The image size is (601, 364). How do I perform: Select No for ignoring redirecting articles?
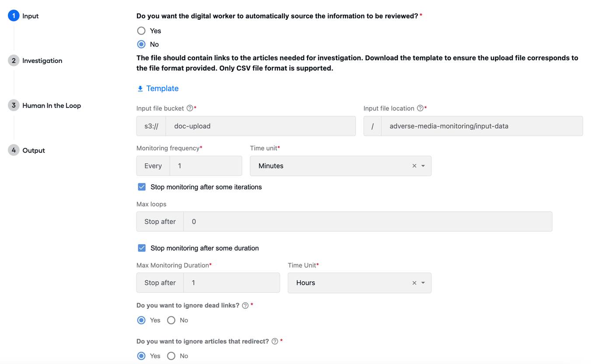point(171,356)
